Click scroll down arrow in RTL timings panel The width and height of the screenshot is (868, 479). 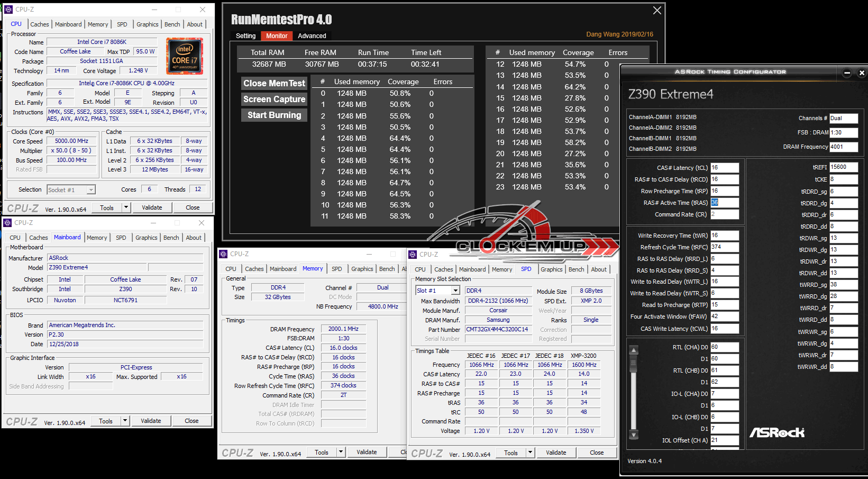point(634,433)
